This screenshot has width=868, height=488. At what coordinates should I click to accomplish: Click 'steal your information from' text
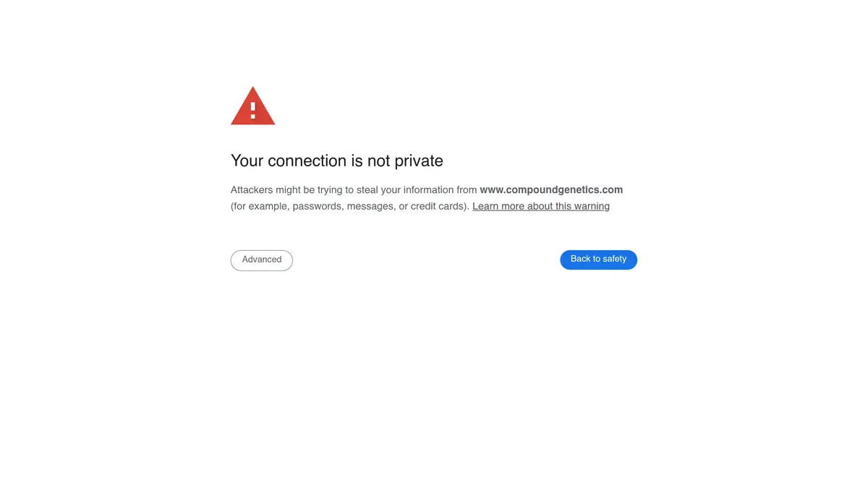(417, 190)
